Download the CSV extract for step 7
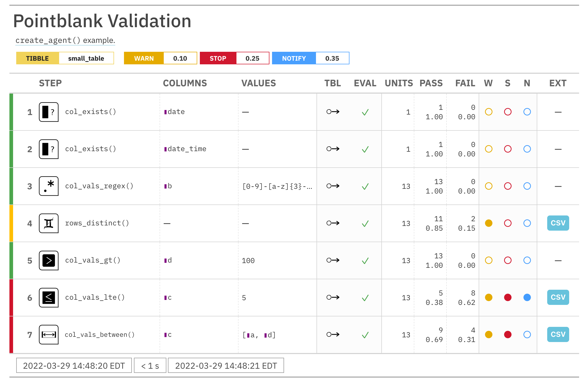This screenshot has width=588, height=387. click(558, 334)
